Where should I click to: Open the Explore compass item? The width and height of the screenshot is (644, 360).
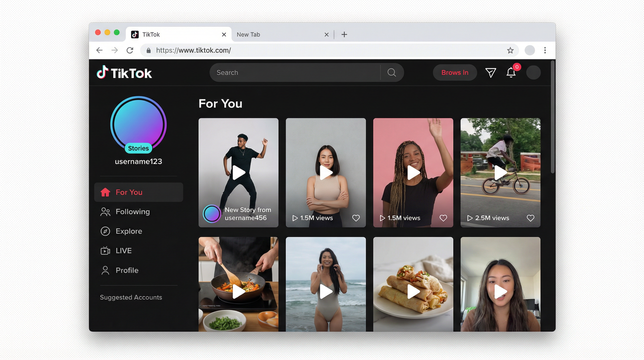click(x=128, y=231)
